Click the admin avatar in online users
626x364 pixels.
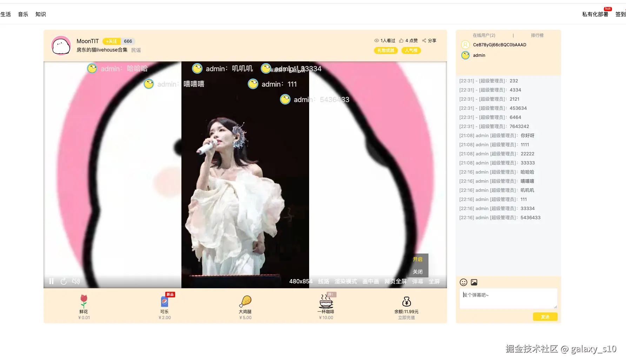click(465, 55)
